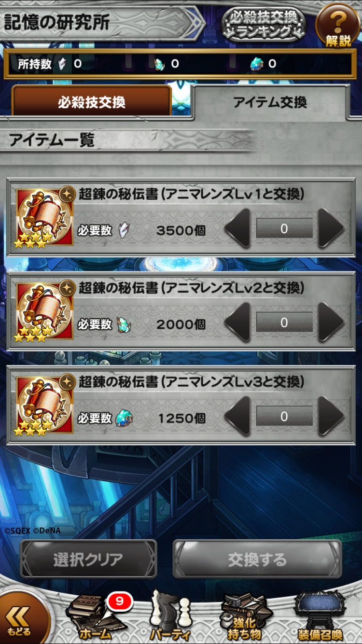Decrease quantity for Lv3 lens exchange

coord(237,416)
